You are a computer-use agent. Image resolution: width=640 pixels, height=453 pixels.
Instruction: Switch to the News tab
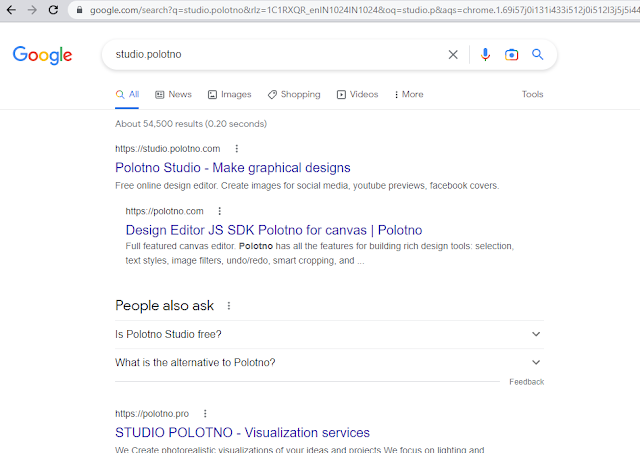tap(173, 94)
